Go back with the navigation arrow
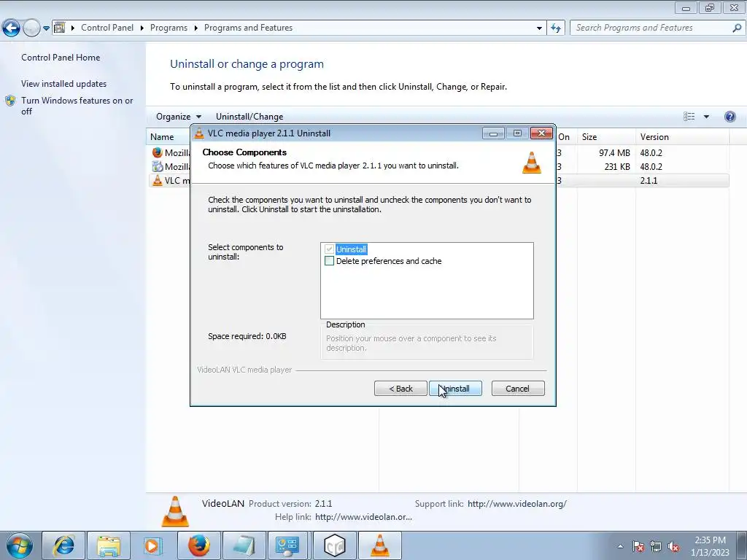 (x=11, y=28)
